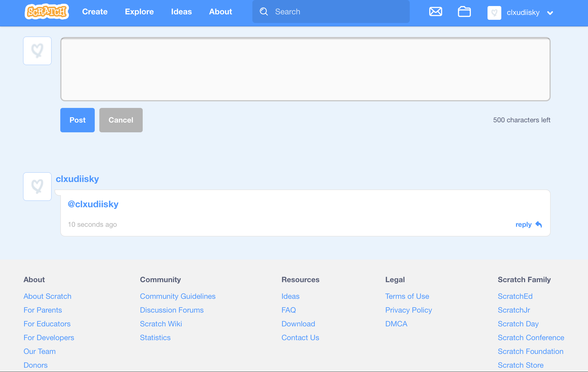Open the Messages envelope icon
The width and height of the screenshot is (588, 372).
tap(435, 12)
